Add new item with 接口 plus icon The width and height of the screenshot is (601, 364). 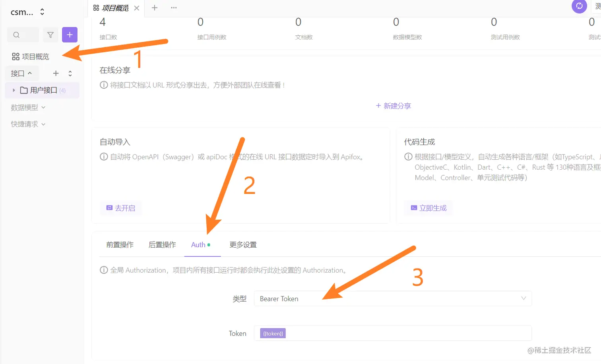56,74
